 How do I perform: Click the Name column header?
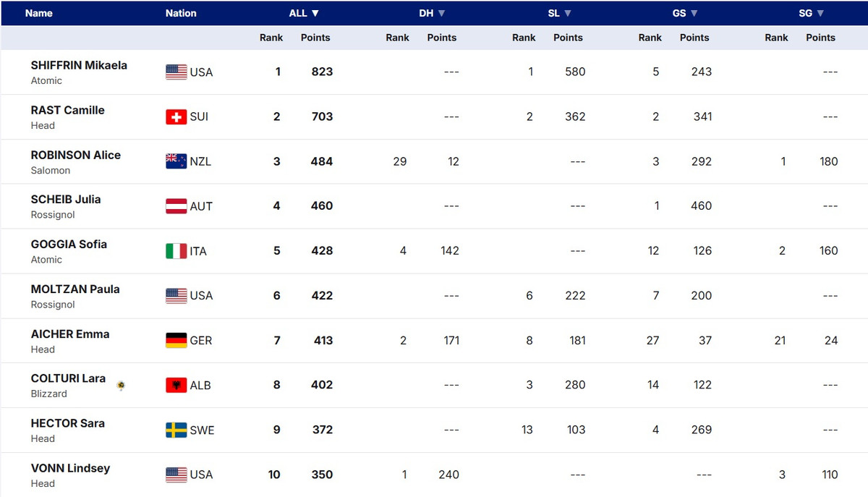point(39,13)
